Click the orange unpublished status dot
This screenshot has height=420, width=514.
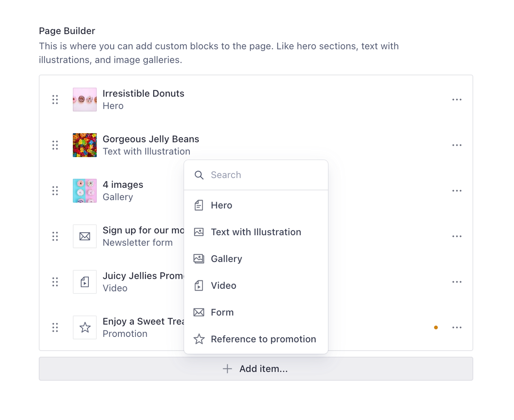coord(436,328)
